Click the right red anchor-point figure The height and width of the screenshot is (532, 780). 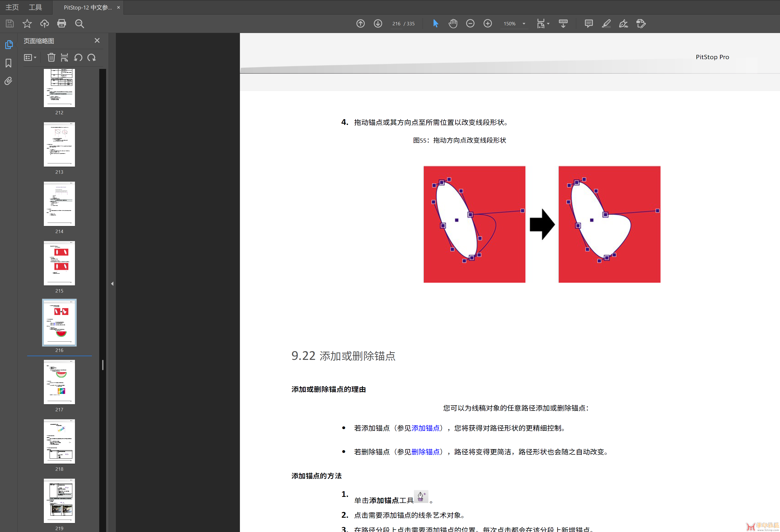click(x=609, y=224)
